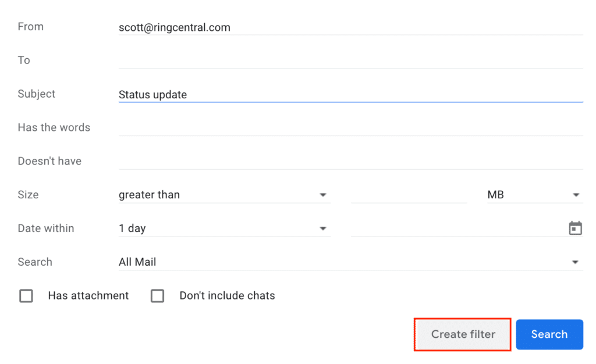Click the 'Don't include chats' label text
The width and height of the screenshot is (596, 364).
click(227, 296)
